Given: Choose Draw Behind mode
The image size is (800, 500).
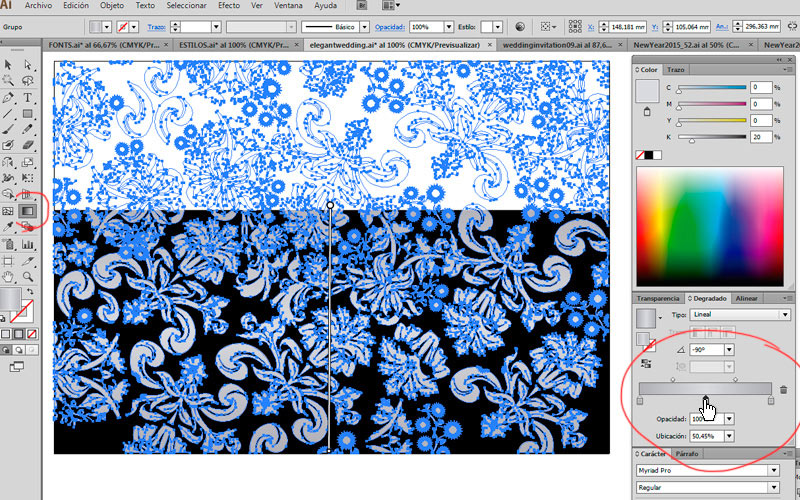Looking at the screenshot, I should tap(18, 350).
